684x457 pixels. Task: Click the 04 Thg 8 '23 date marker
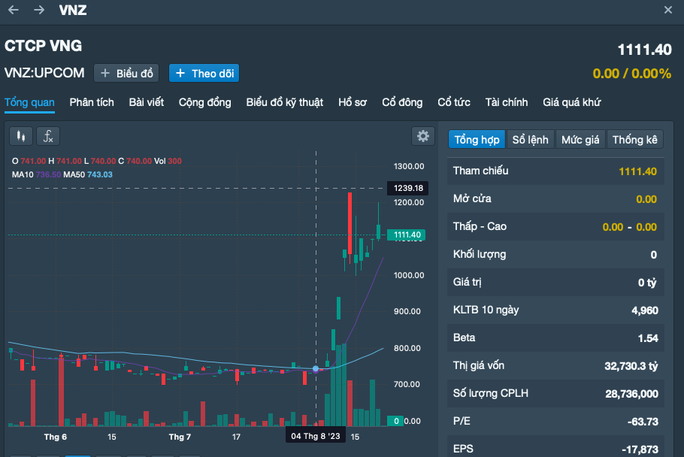tap(317, 437)
